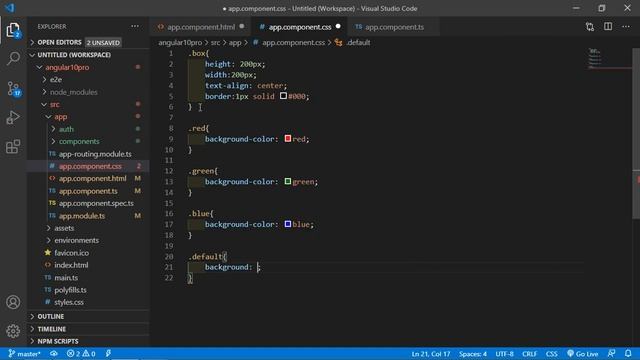Screen dimensions: 640x360
Task: Click the master branch status item
Action: pos(24,354)
